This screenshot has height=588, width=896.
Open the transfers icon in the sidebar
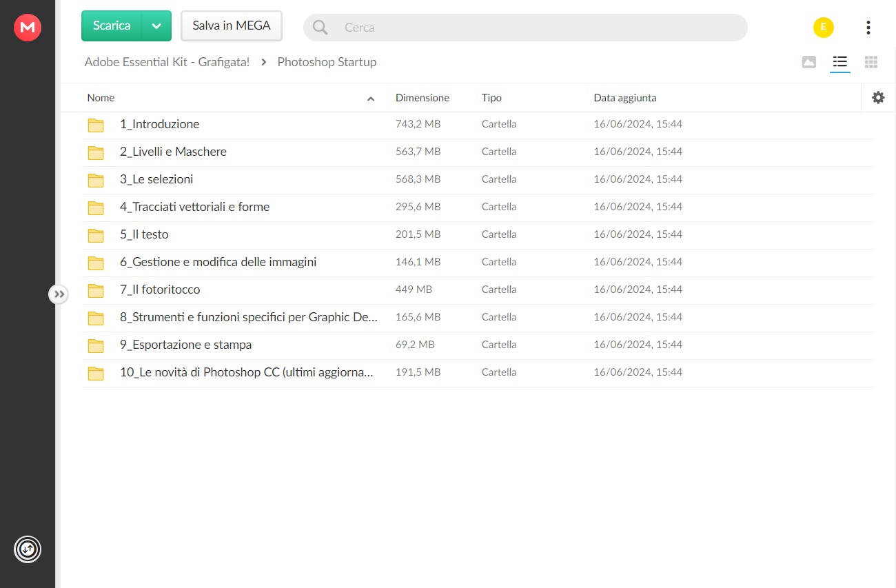28,549
